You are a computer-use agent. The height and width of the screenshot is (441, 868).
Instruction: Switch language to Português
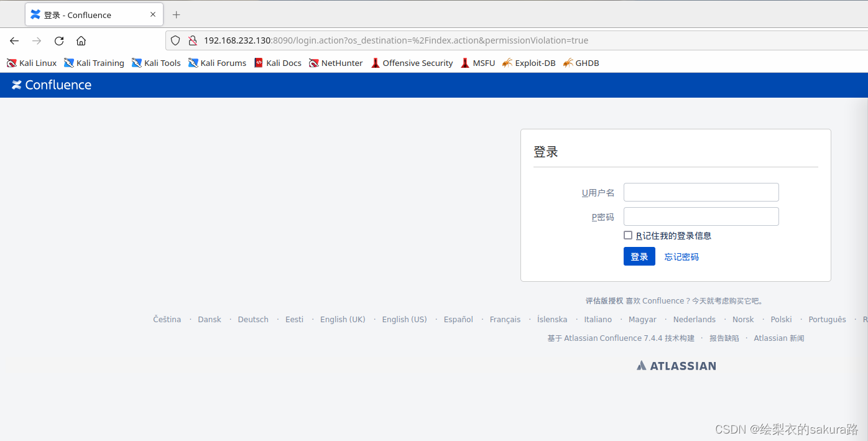[827, 320]
